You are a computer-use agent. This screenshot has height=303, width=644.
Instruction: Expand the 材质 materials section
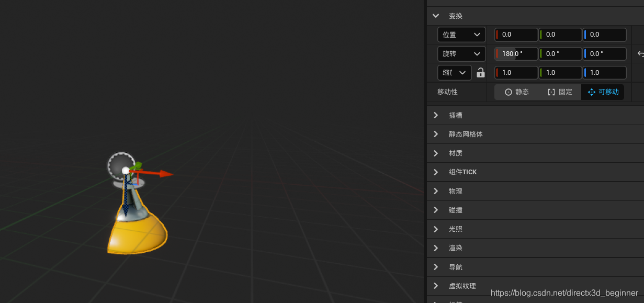tap(436, 153)
